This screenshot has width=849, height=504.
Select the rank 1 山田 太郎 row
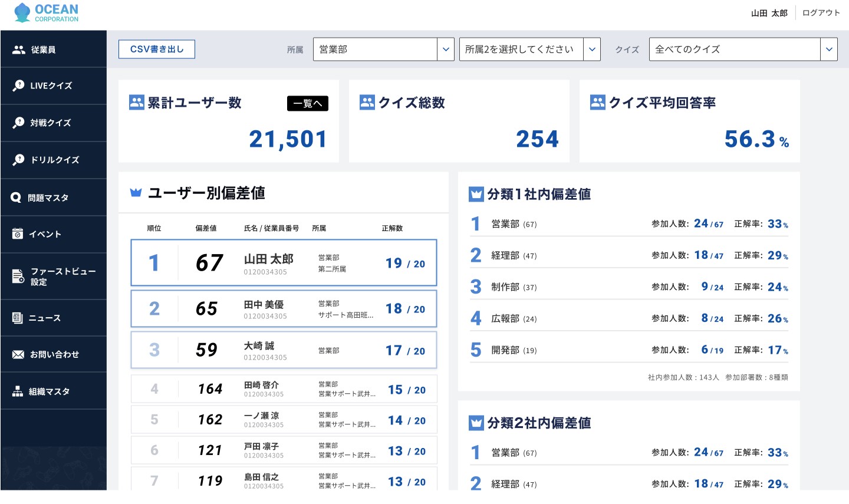coord(284,263)
